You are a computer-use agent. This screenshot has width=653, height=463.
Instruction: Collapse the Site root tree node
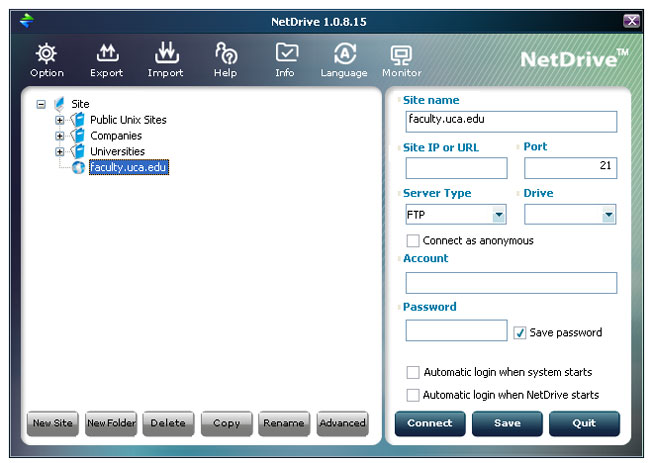click(x=41, y=104)
